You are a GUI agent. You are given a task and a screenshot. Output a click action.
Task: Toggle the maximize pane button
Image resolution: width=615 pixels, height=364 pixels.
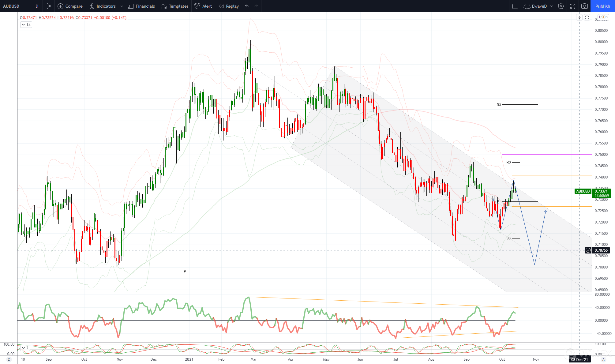pyautogui.click(x=587, y=17)
